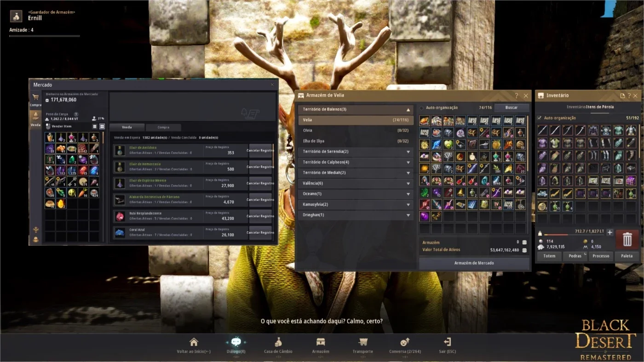Open the Paleta button
Image resolution: width=644 pixels, height=362 pixels.
(x=627, y=256)
